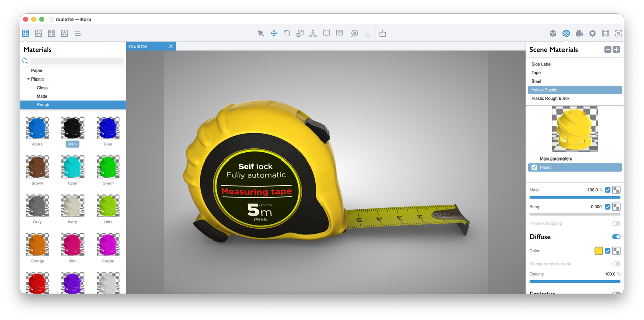The width and height of the screenshot is (644, 320).
Task: Click the share export icon
Action: (383, 33)
